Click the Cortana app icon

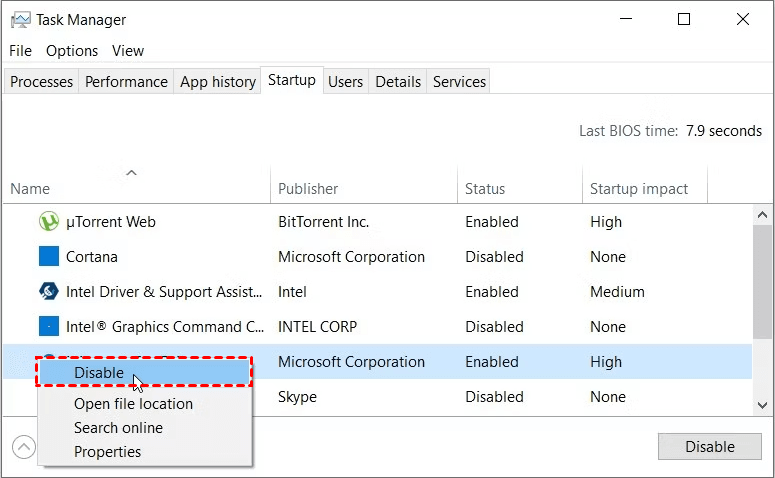pyautogui.click(x=48, y=257)
